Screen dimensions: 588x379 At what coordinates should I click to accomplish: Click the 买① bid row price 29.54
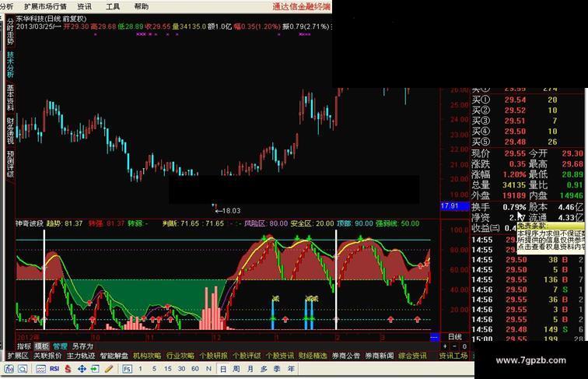point(515,100)
